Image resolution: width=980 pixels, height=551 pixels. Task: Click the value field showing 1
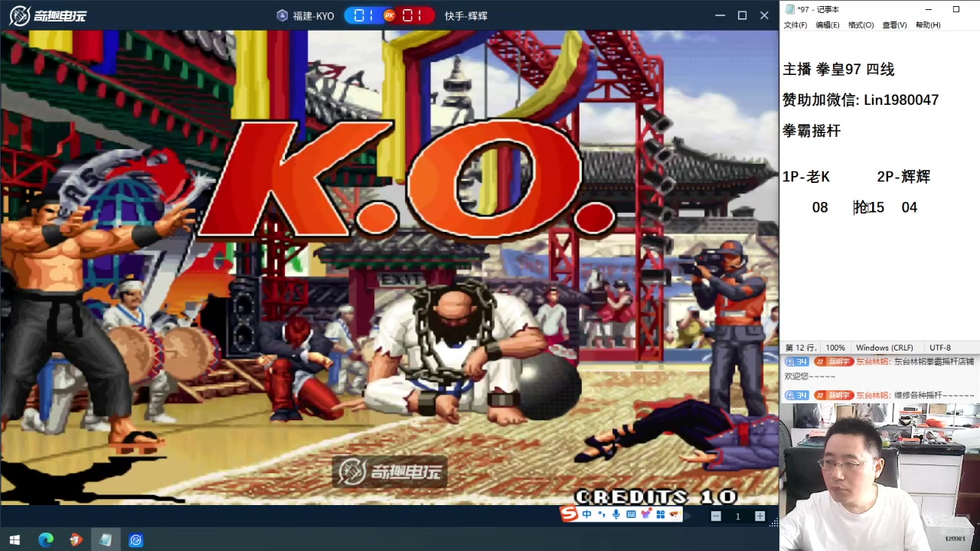click(738, 517)
